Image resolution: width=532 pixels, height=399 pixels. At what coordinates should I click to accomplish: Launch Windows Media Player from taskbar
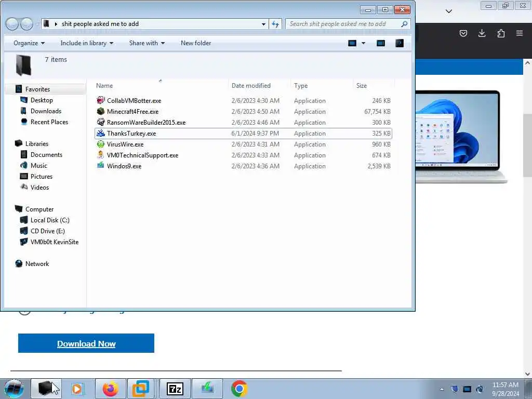pyautogui.click(x=78, y=389)
